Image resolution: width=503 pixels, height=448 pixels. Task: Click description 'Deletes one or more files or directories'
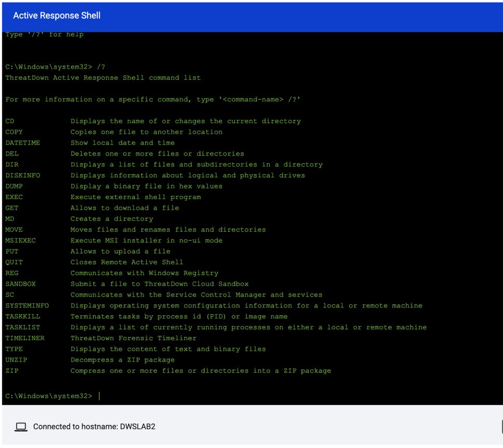(157, 154)
